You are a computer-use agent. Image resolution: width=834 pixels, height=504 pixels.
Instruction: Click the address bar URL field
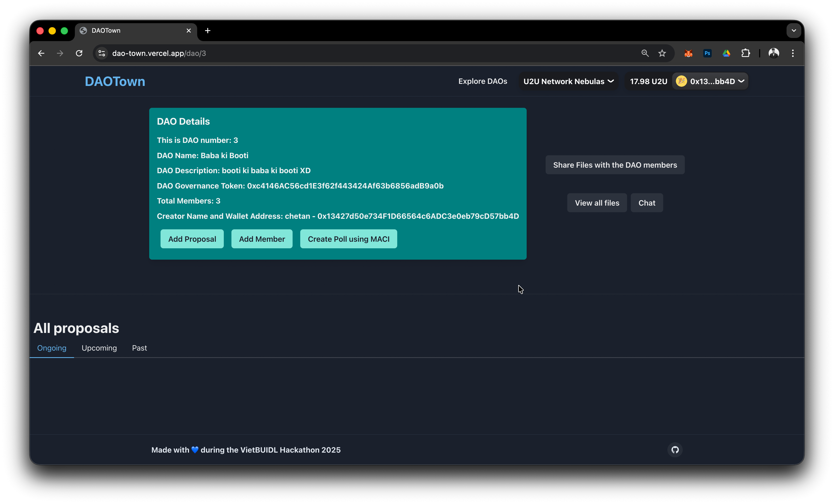[338, 53]
